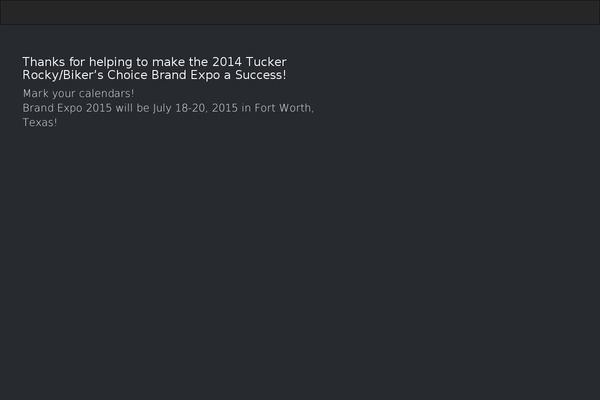This screenshot has height=400, width=600.
Task: Select "2014" in the heading text
Action: coord(227,62)
